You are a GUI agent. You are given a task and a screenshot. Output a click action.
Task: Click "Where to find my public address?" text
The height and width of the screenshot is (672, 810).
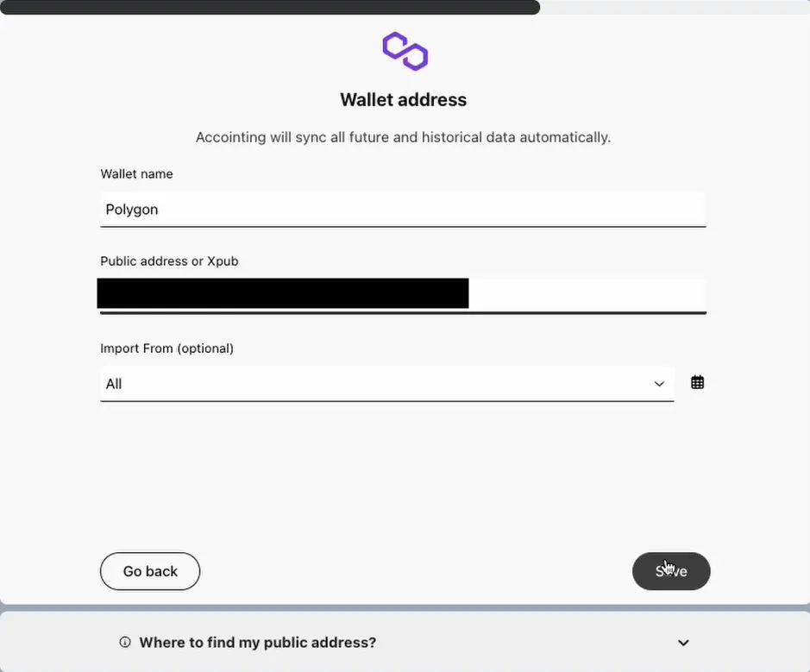click(x=257, y=643)
